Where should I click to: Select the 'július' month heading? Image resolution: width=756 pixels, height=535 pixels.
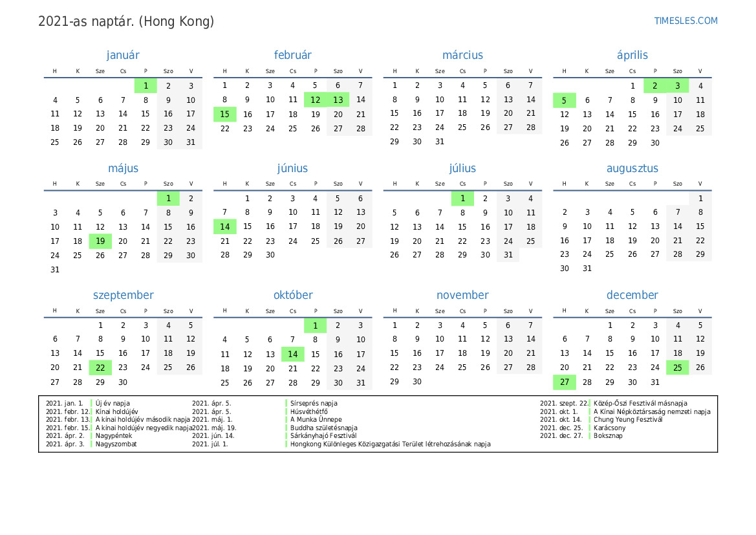(x=462, y=168)
